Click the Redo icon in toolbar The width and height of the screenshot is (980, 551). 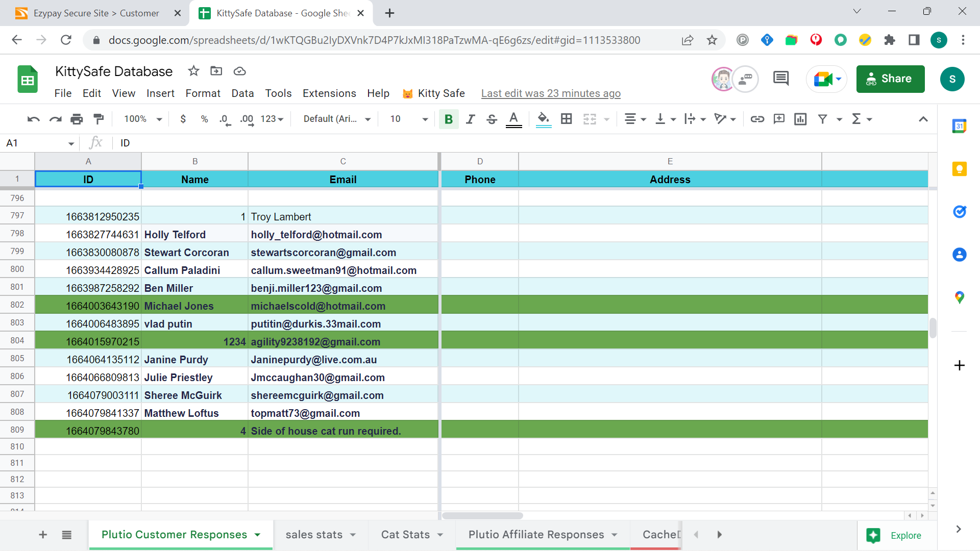tap(55, 119)
